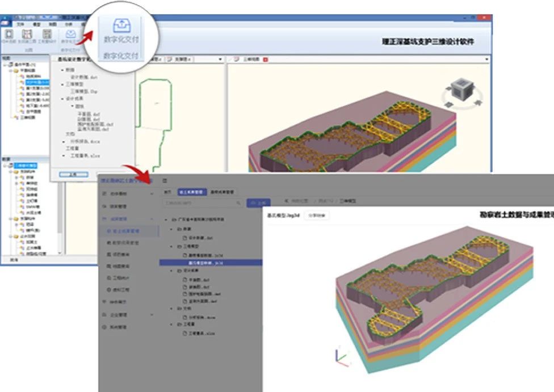Click the hamburger menu icon in web header
554x392 pixels.
coord(164,180)
